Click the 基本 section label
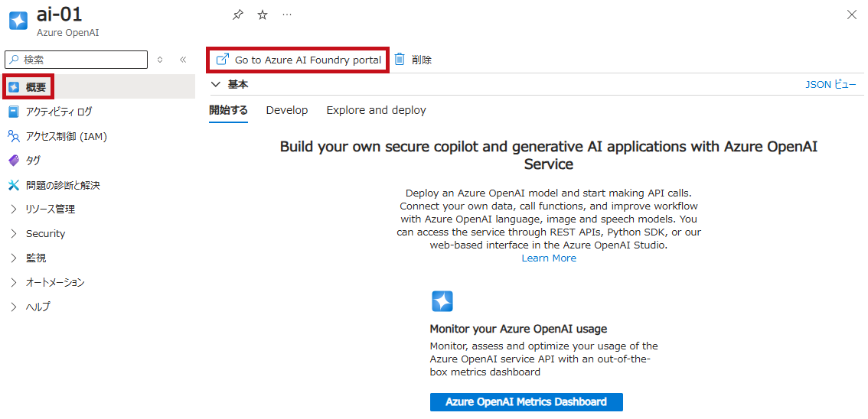The width and height of the screenshot is (868, 419). pyautogui.click(x=238, y=85)
